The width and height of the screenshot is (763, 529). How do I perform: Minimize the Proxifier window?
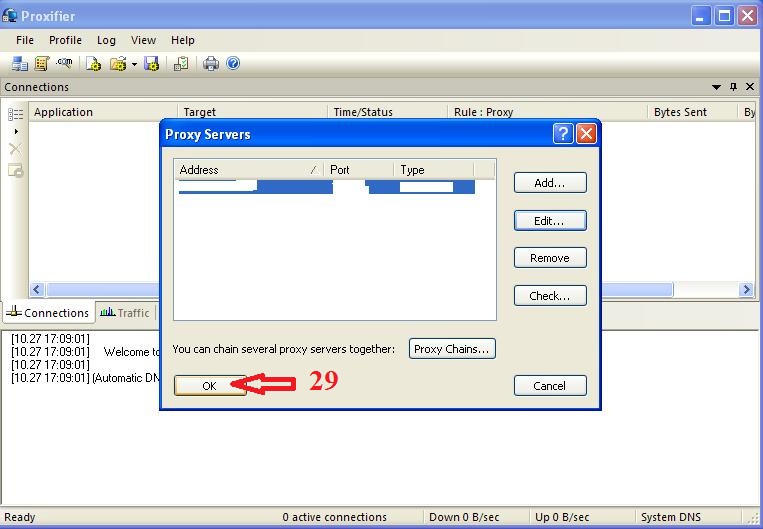coord(701,16)
